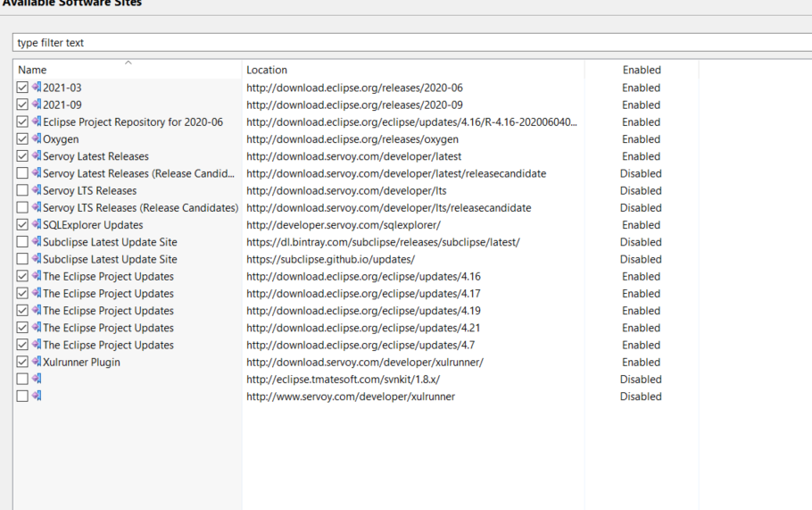Screen dimensions: 812x510
Task: Click location http://download.eclipse.org/releases/2020-09
Action: pos(354,105)
